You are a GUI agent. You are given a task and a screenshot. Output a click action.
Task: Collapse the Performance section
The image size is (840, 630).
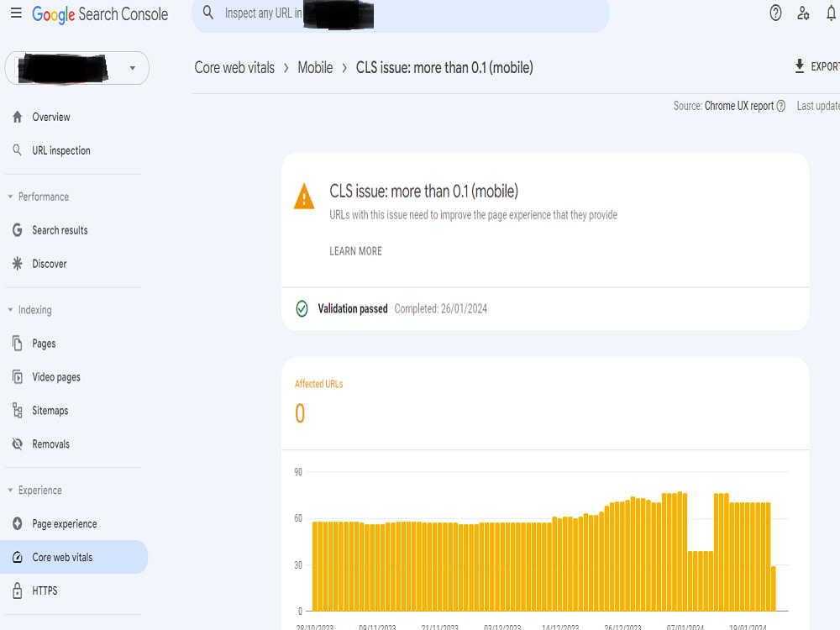[x=39, y=197]
